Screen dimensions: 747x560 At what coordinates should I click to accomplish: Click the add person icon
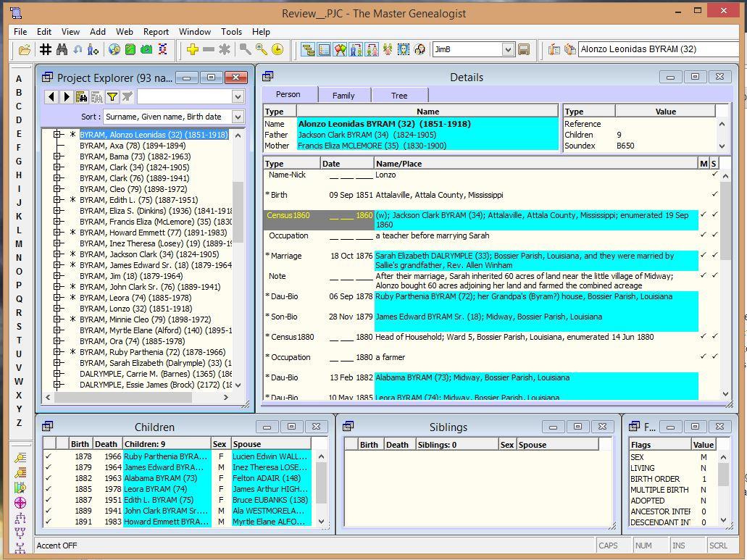click(93, 49)
